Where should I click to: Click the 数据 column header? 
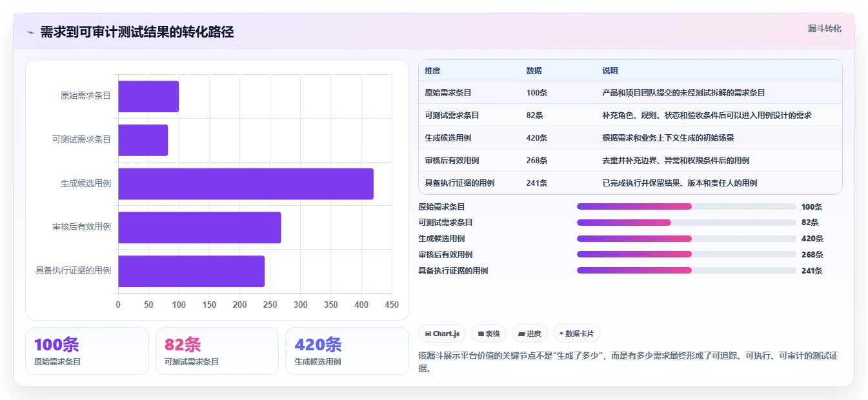click(534, 70)
